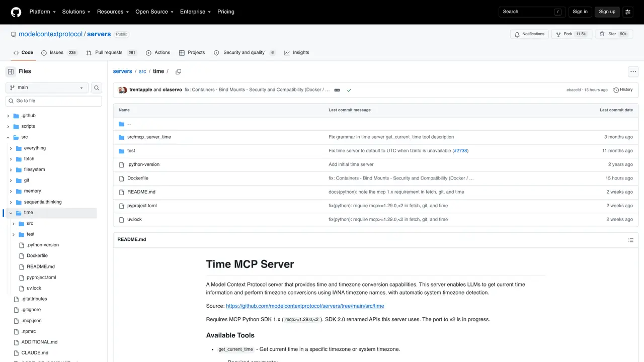Select pyproject.toml in the file tree
This screenshot has height=362, width=644.
click(41, 278)
